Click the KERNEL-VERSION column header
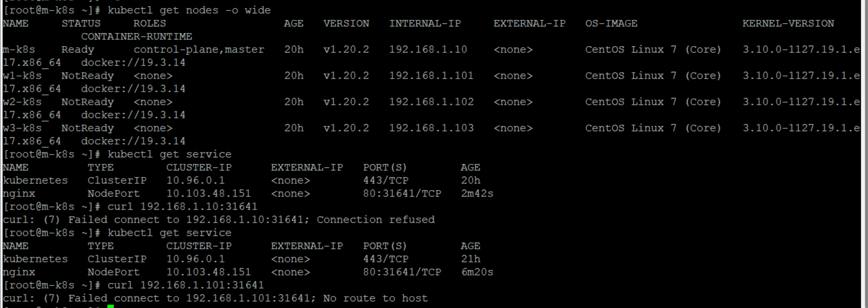 (x=788, y=23)
